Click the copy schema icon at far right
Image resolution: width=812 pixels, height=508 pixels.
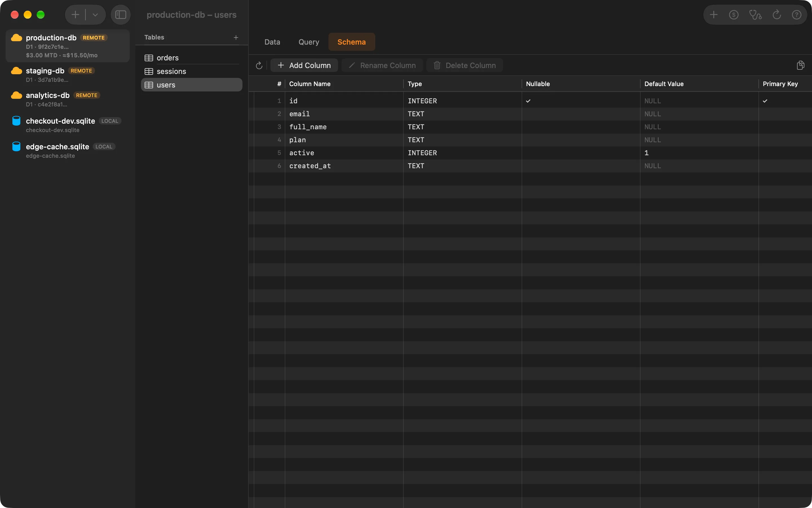click(801, 65)
